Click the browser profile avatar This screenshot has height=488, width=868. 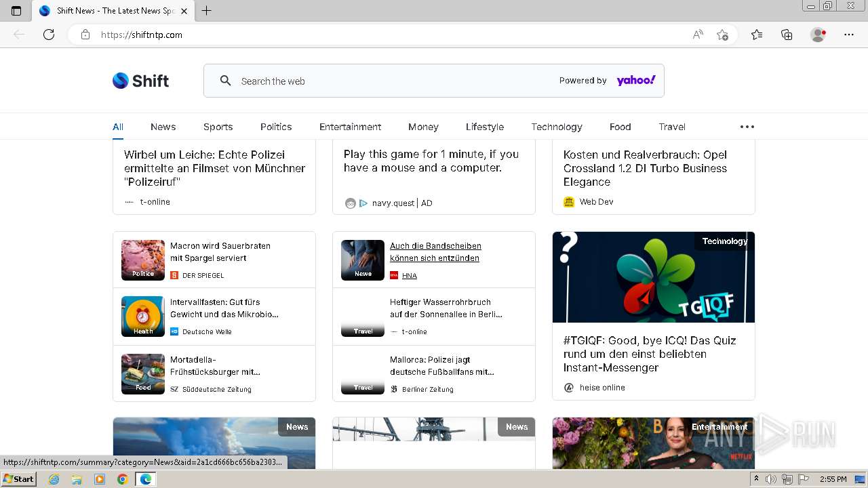(818, 35)
